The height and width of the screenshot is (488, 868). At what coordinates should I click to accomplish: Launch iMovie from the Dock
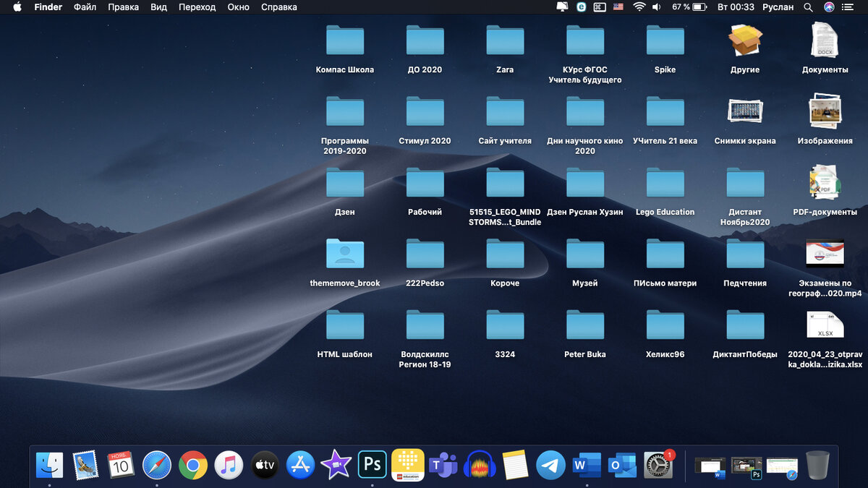pyautogui.click(x=336, y=465)
